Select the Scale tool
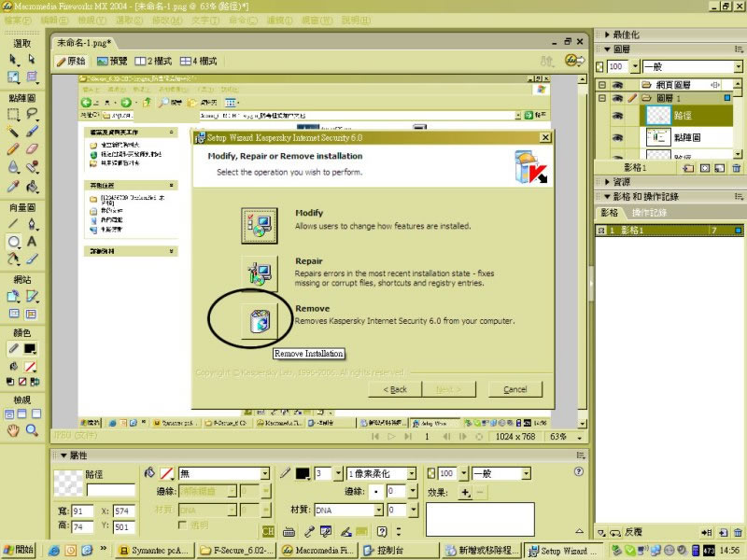Screen dimensions: 747x560 13,77
